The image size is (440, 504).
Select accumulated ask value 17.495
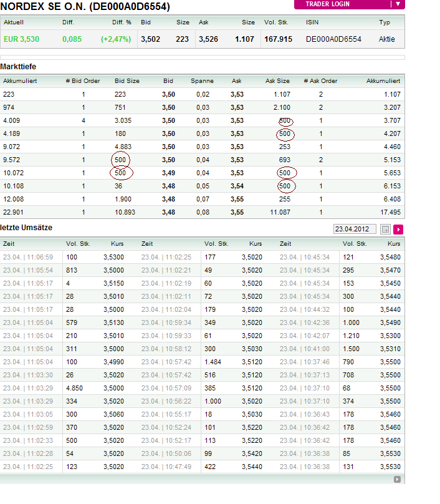(390, 213)
